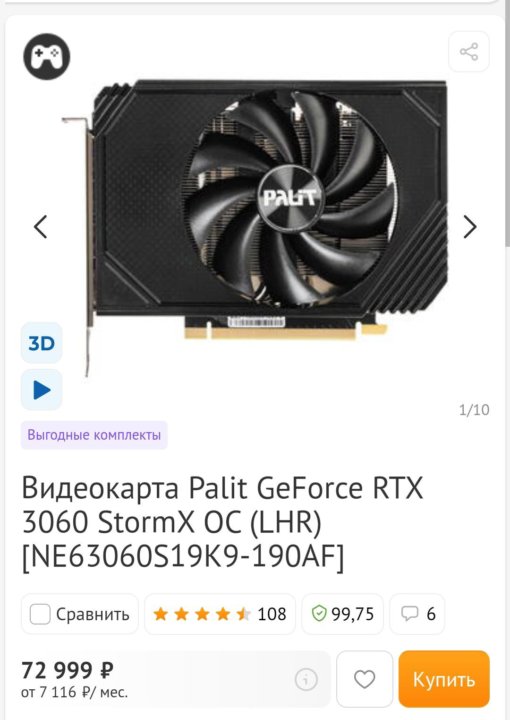Show the previous product photo

41,227
